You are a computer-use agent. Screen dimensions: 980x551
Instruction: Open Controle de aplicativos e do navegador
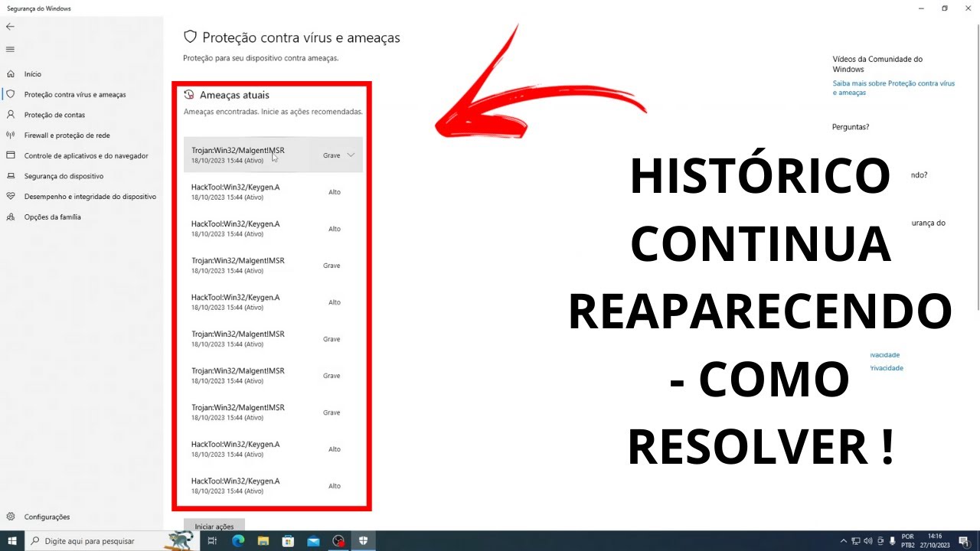[x=87, y=155]
